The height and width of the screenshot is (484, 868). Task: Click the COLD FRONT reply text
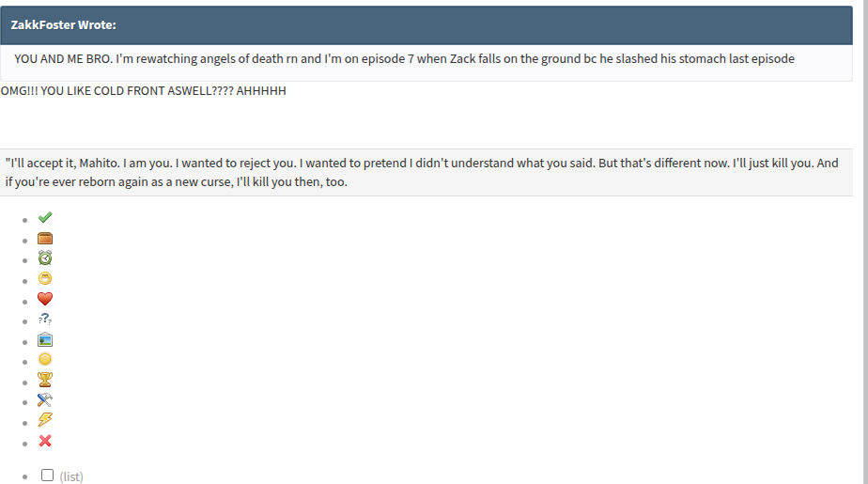(144, 91)
